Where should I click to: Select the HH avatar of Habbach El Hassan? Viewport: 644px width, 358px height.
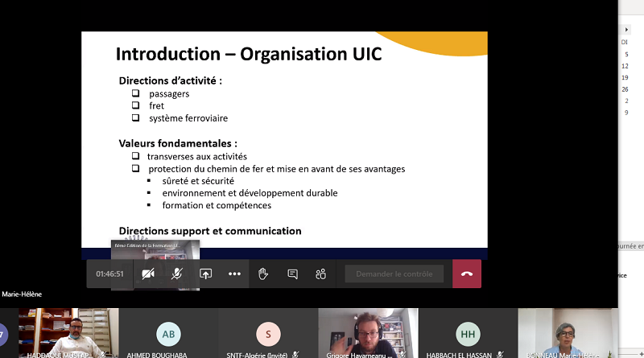click(x=468, y=334)
